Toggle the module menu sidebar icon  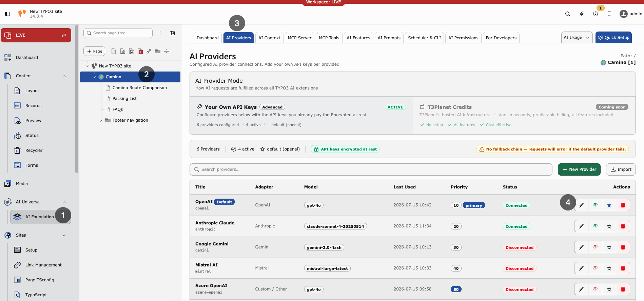click(x=7, y=14)
